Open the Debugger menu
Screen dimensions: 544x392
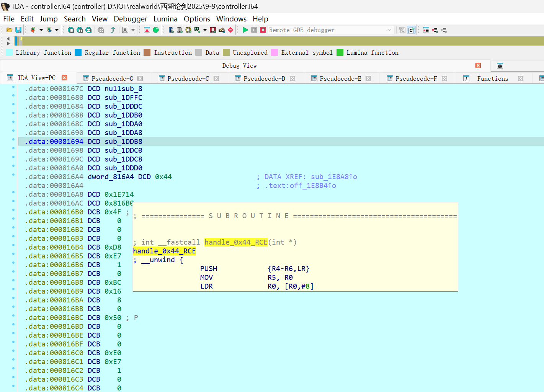point(130,19)
